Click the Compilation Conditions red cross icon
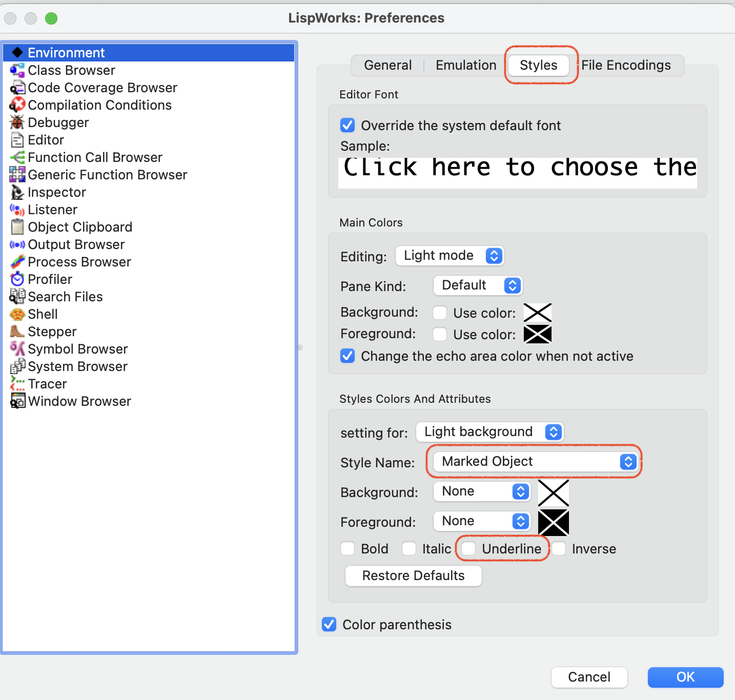This screenshot has height=700, width=735. [x=17, y=105]
